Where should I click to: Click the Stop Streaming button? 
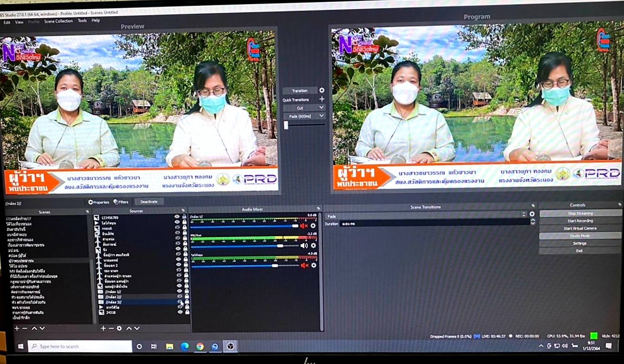point(580,213)
